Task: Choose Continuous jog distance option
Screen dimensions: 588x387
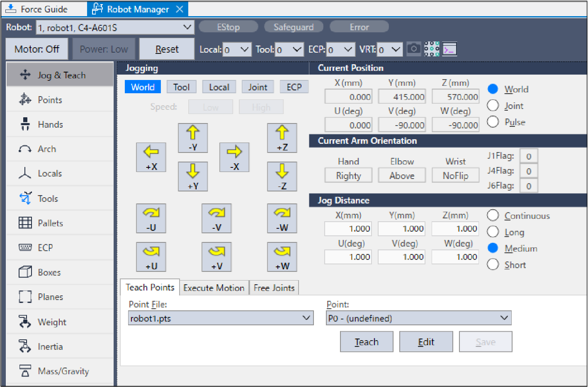Action: click(x=493, y=215)
